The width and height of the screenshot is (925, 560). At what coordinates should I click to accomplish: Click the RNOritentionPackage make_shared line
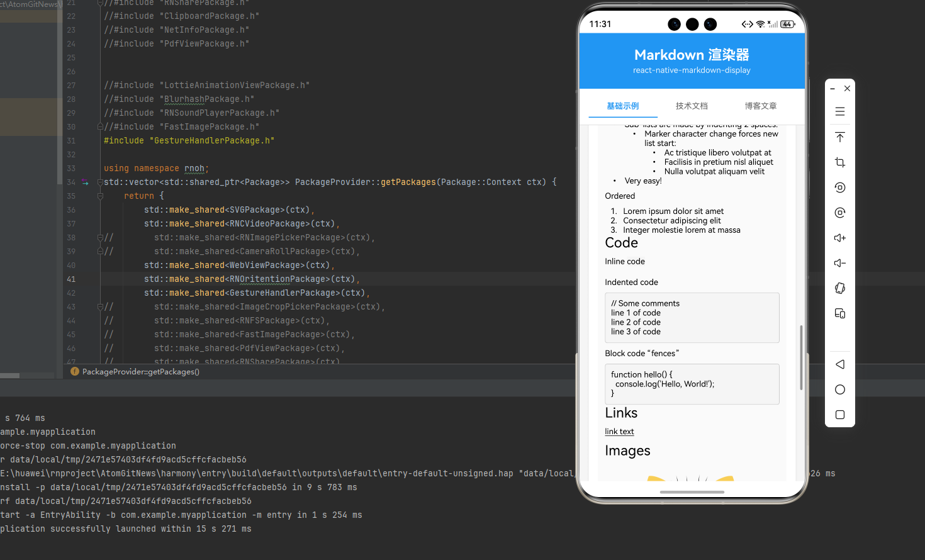[252, 279]
